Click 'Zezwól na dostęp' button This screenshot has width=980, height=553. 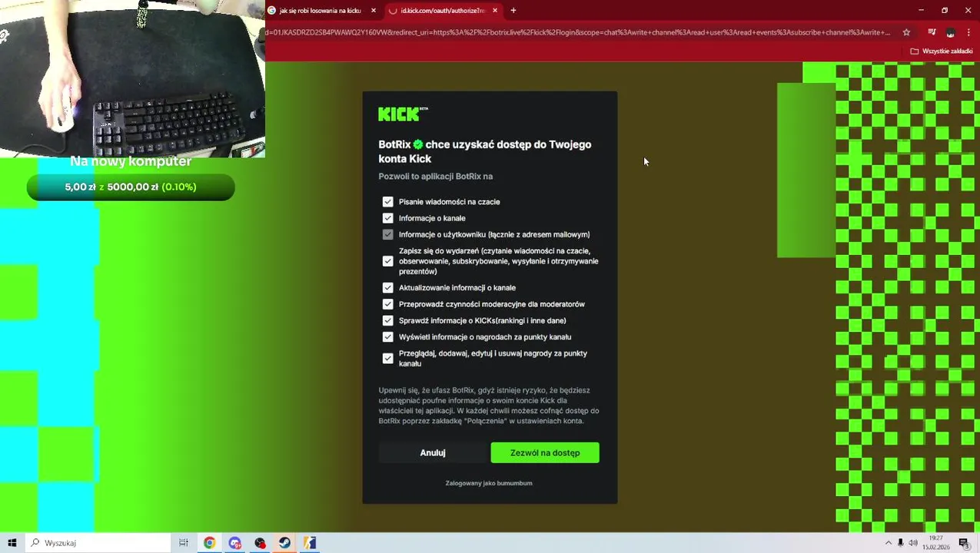(x=545, y=452)
